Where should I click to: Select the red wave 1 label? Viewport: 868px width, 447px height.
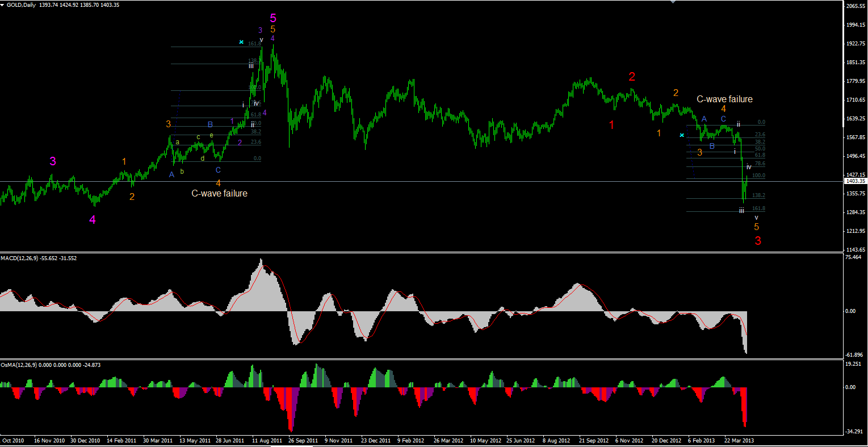point(611,125)
